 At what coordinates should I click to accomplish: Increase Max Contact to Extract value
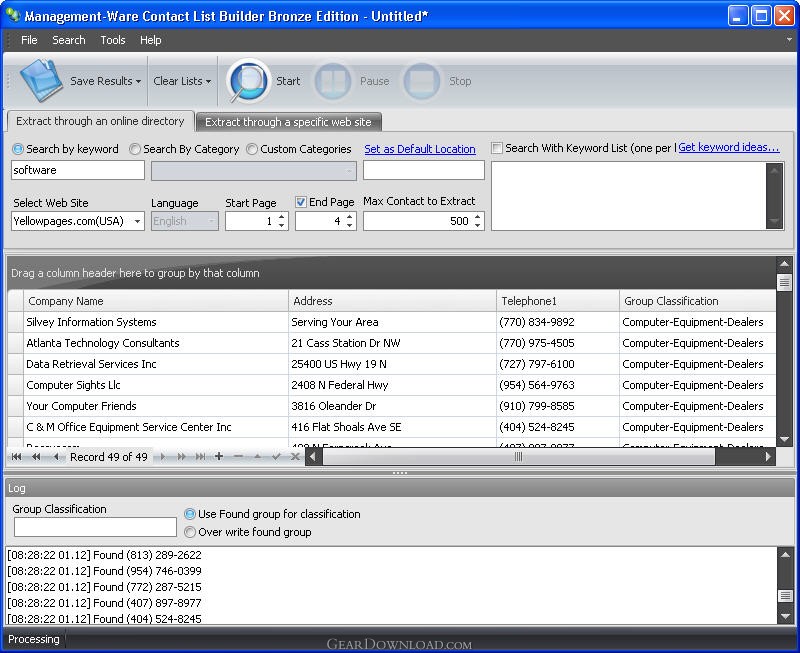tap(478, 217)
